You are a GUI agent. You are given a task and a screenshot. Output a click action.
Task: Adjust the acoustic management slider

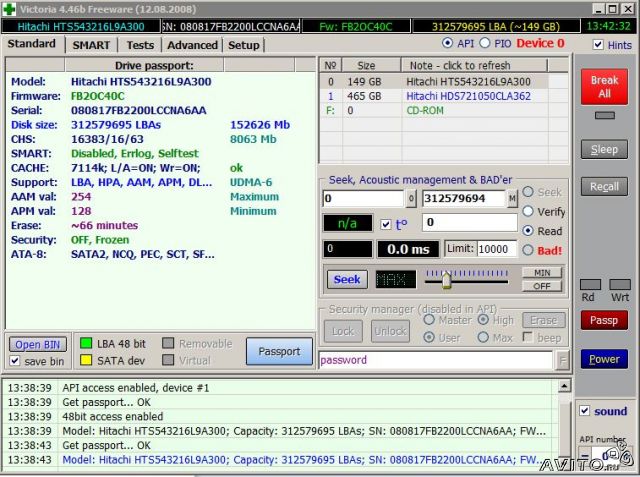pos(446,280)
